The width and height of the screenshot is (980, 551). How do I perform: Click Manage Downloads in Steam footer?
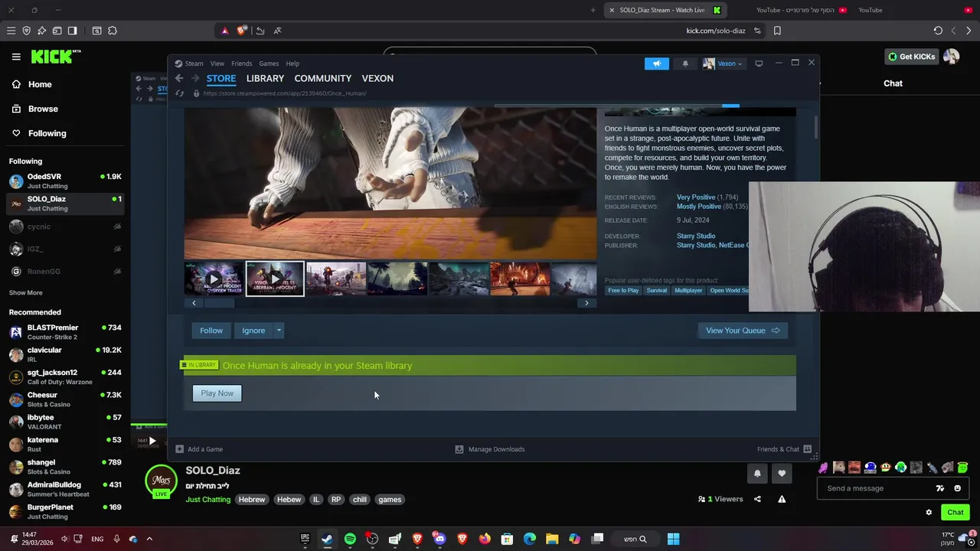490,449
